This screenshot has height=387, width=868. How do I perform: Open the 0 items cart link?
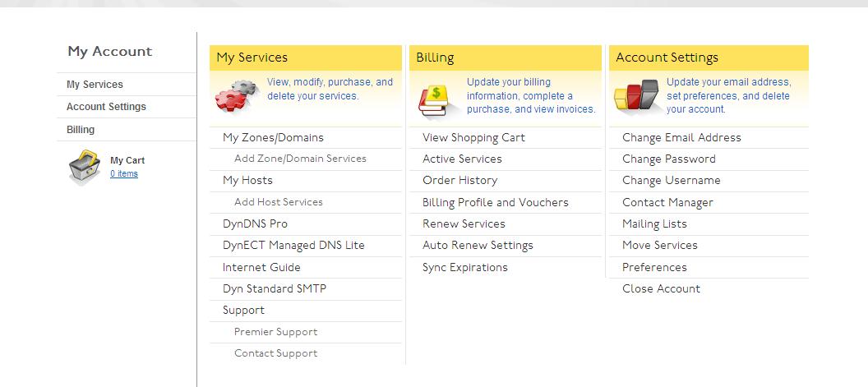pyautogui.click(x=124, y=174)
